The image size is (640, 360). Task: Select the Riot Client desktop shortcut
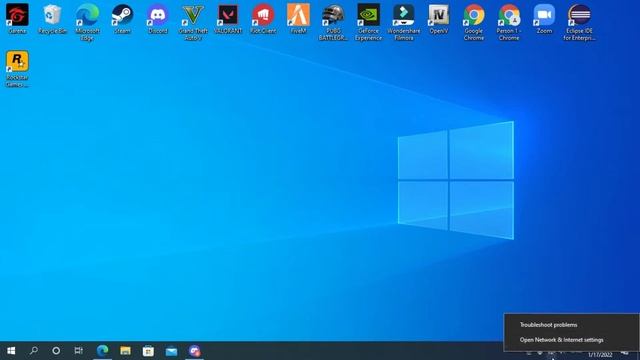point(263,18)
